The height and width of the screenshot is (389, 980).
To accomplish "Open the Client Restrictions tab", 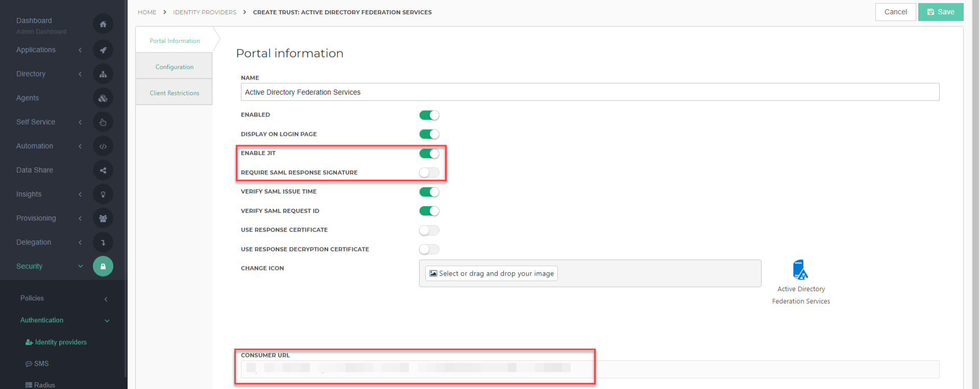I will (175, 93).
